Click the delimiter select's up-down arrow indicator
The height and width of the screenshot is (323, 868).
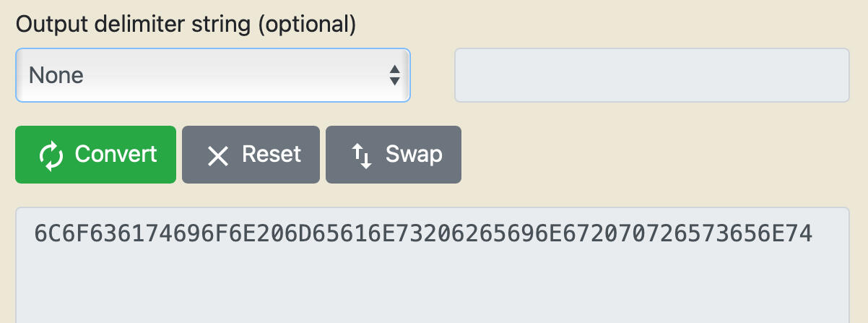pos(394,75)
